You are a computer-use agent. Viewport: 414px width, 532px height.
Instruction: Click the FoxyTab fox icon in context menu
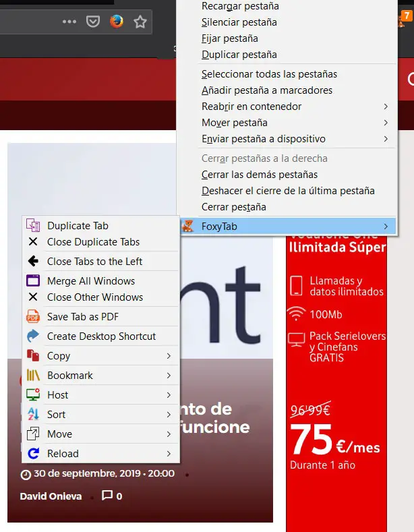[187, 226]
